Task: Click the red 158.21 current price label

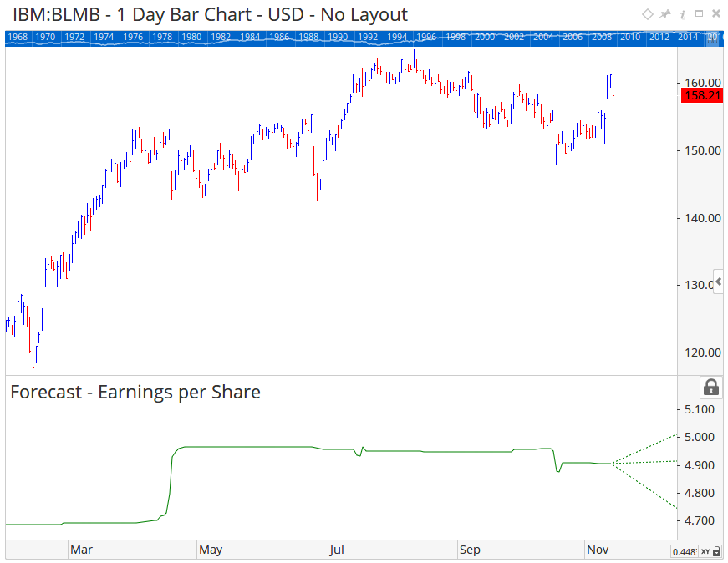Action: 702,95
